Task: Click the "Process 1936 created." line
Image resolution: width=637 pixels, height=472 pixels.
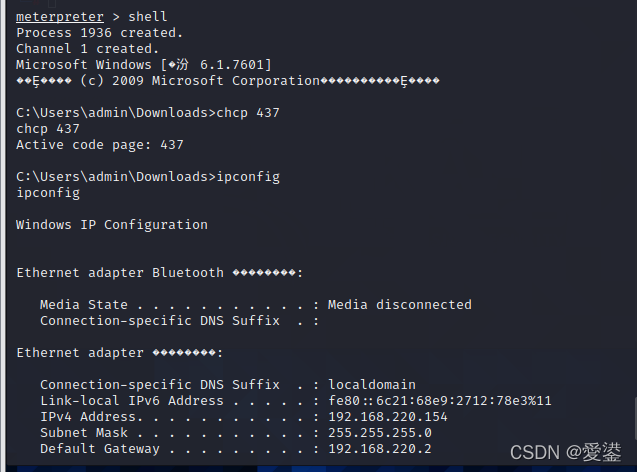Action: (x=100, y=33)
